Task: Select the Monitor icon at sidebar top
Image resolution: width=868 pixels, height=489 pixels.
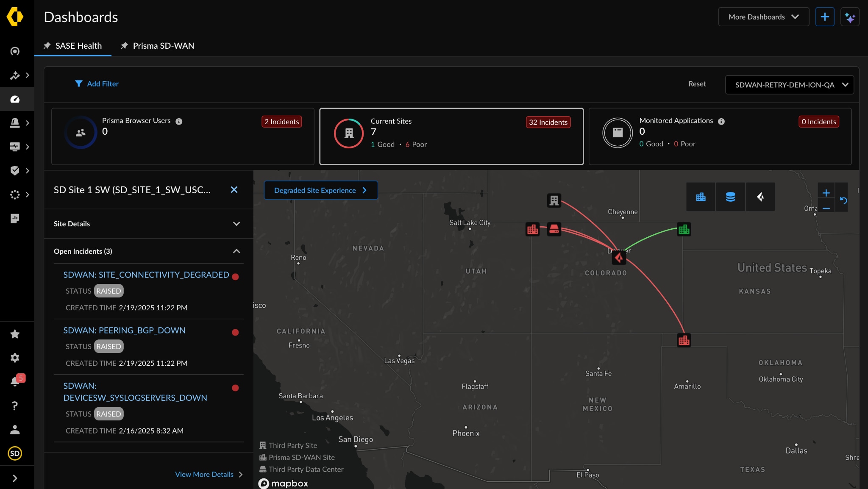Action: pyautogui.click(x=16, y=51)
